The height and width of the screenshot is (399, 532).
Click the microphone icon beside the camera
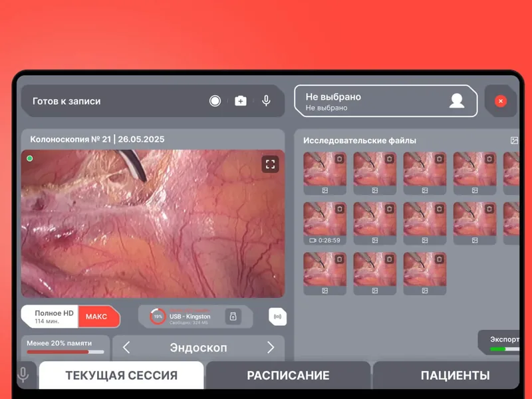click(267, 101)
